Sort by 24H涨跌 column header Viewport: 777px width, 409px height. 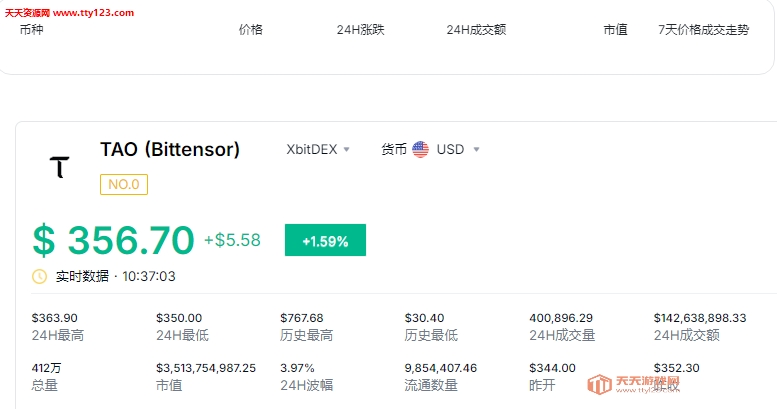[x=360, y=30]
